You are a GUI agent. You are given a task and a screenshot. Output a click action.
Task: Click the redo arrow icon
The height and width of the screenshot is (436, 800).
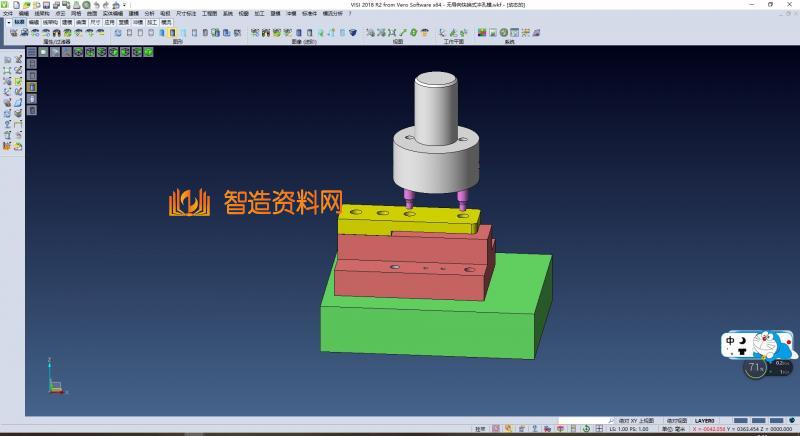point(106,5)
